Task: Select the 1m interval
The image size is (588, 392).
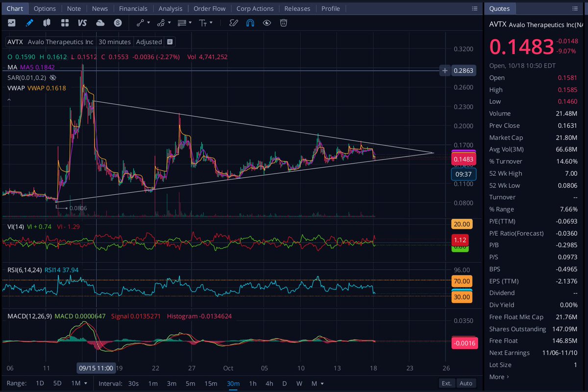Action: tap(153, 383)
